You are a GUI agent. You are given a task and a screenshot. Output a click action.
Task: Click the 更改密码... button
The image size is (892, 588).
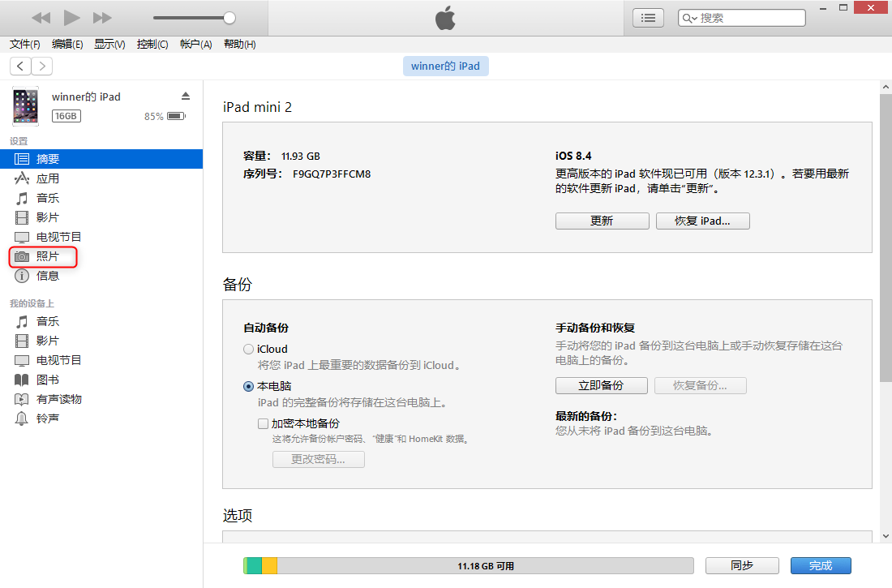click(x=319, y=459)
